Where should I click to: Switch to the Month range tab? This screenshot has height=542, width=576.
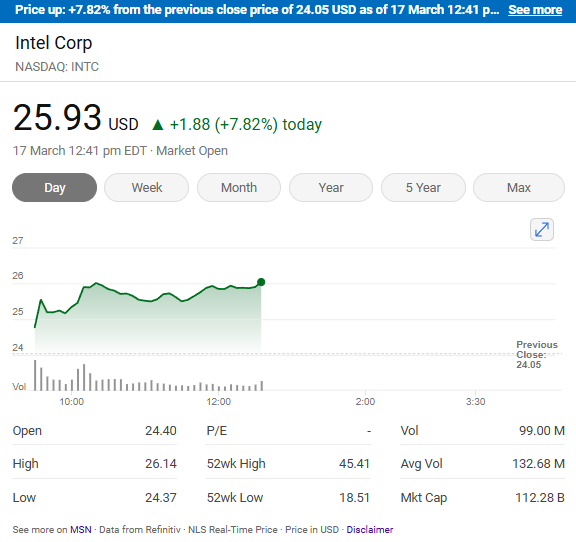coord(239,187)
